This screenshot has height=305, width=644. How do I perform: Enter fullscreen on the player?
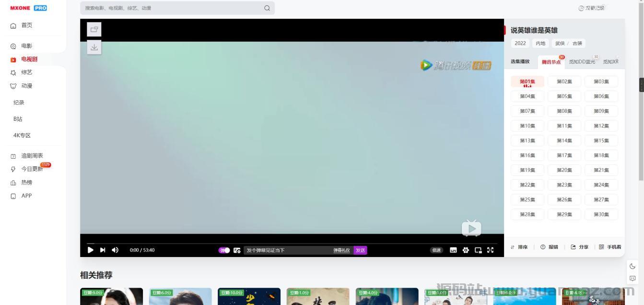tap(490, 250)
